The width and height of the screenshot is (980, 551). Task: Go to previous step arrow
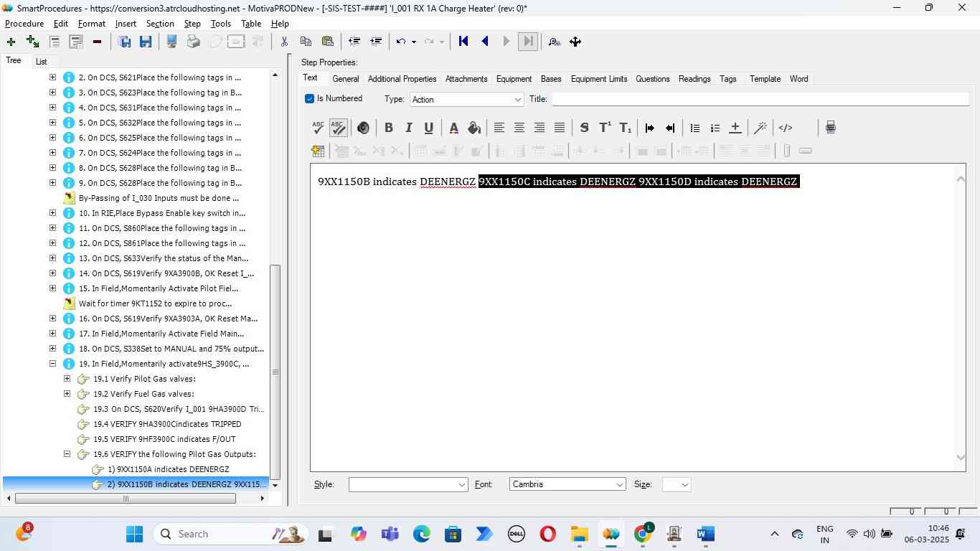(x=485, y=42)
